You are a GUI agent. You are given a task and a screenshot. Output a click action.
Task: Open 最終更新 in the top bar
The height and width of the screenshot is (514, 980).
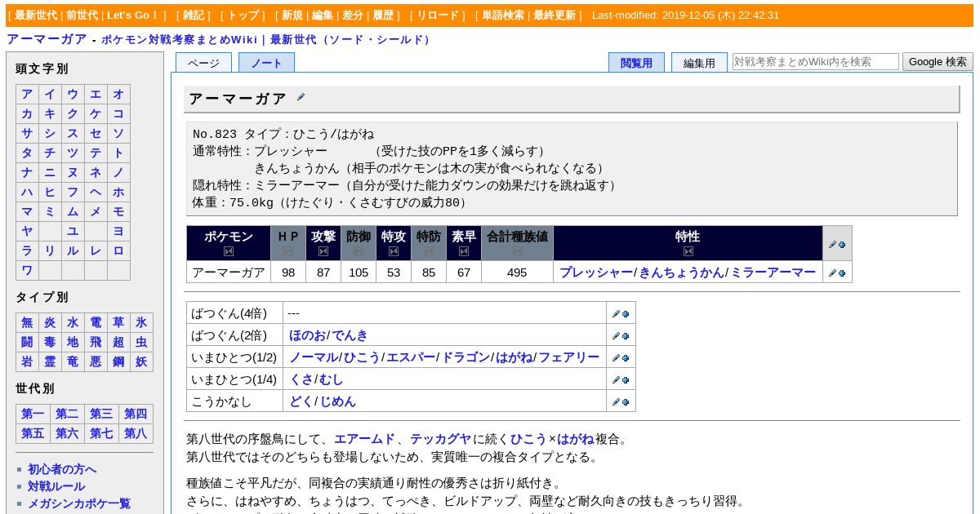click(555, 15)
